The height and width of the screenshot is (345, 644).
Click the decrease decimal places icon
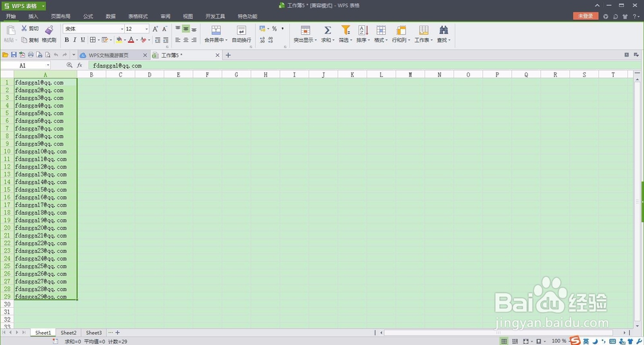pos(270,40)
